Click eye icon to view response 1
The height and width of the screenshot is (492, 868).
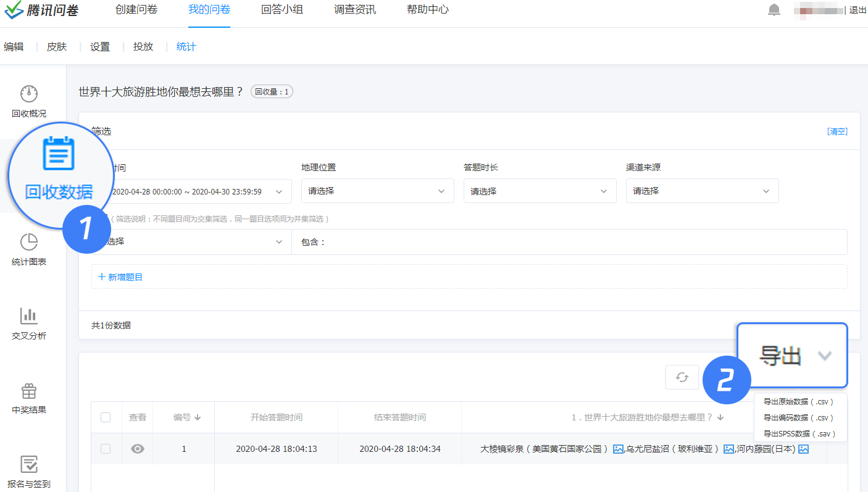138,449
